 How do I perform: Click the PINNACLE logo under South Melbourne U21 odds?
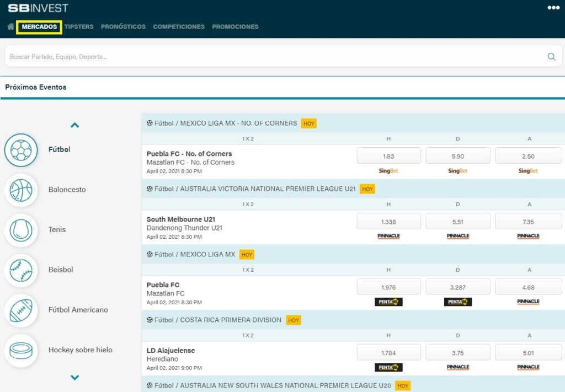(388, 235)
